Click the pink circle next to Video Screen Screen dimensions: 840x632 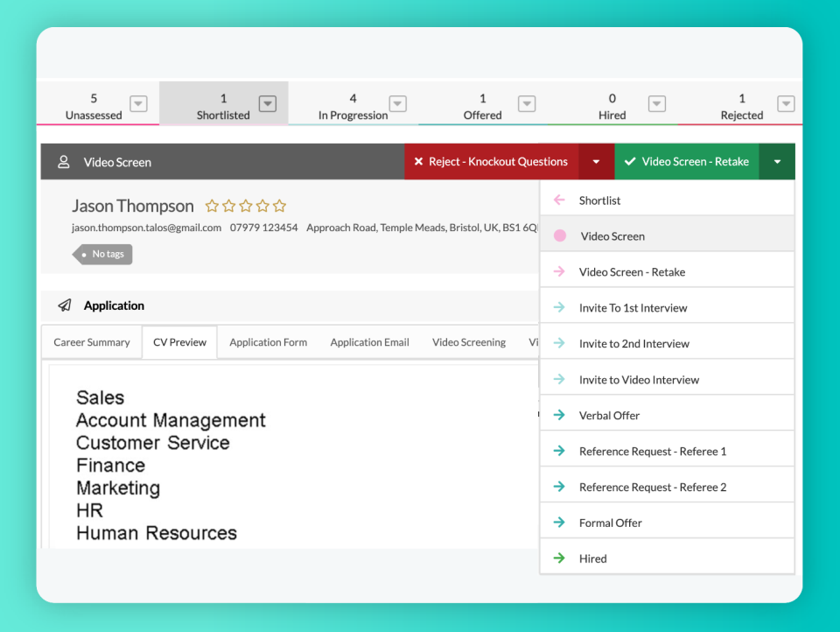tap(560, 235)
